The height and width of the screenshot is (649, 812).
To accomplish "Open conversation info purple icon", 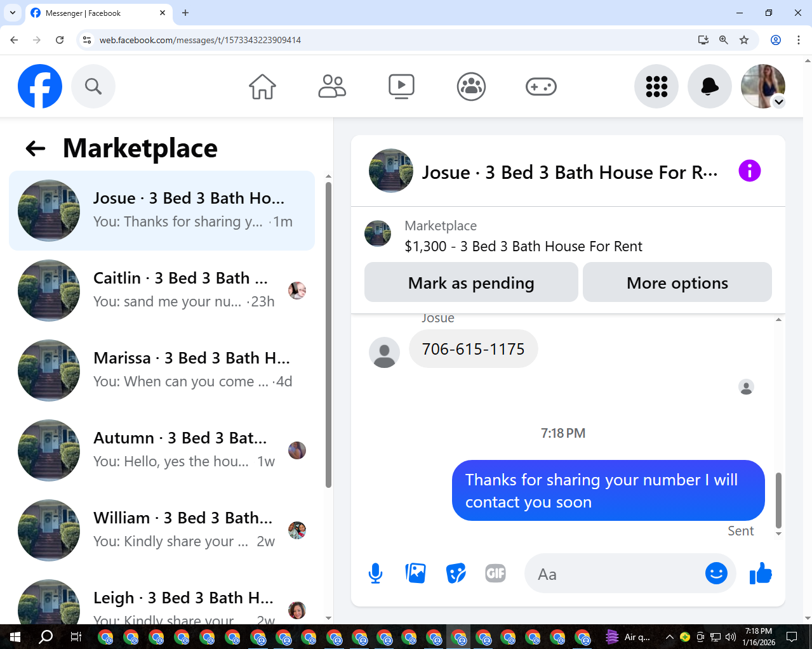I will 750,171.
